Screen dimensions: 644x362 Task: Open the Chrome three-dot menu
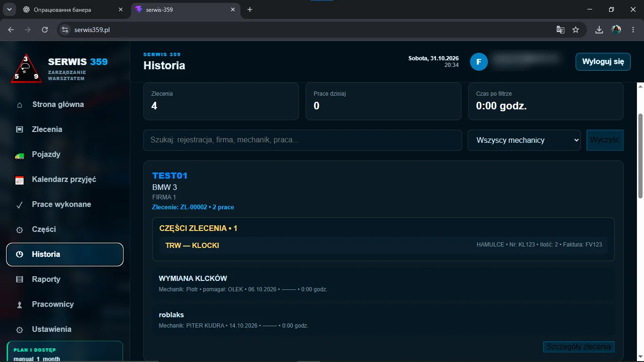(x=633, y=30)
